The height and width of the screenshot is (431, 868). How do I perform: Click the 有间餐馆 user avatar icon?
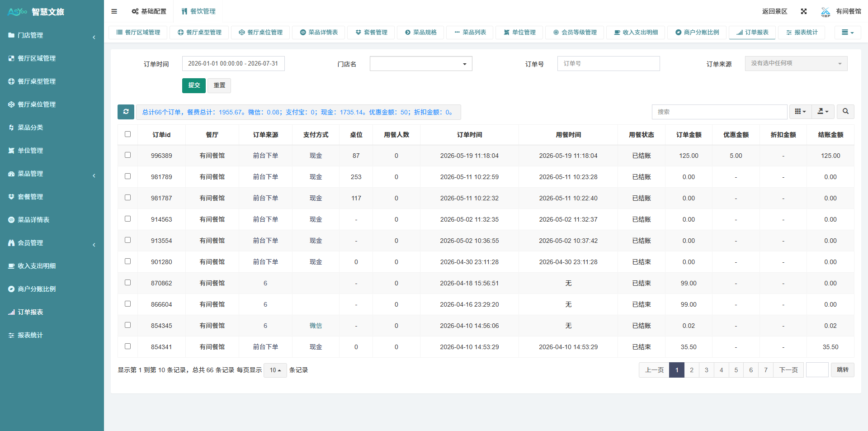(x=826, y=12)
